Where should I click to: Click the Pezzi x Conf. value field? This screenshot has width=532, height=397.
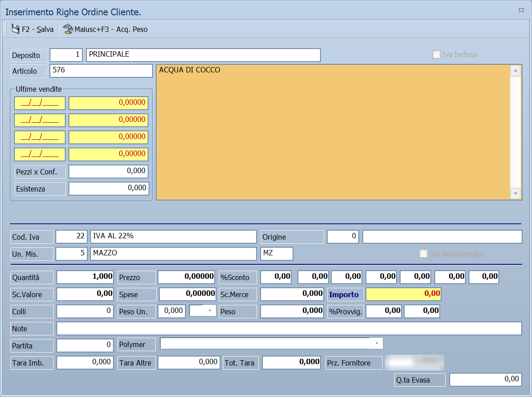[109, 171]
